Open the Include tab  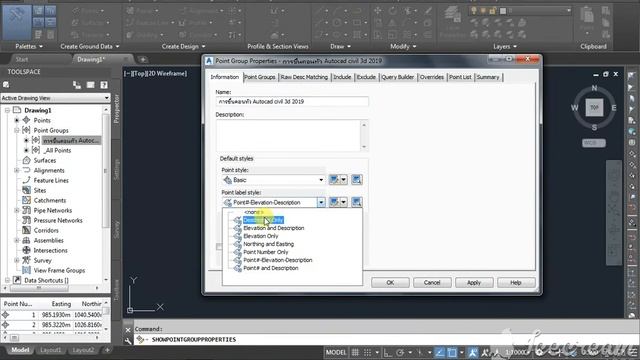342,77
